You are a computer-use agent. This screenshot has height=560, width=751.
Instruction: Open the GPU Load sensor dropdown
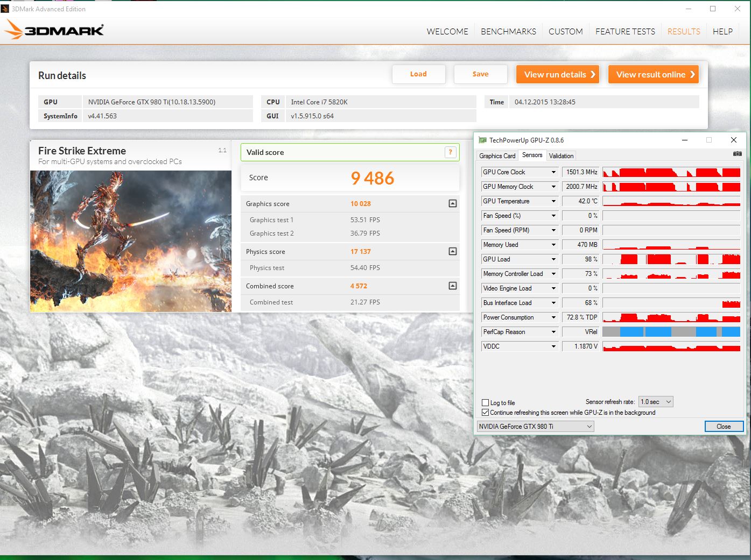point(553,259)
